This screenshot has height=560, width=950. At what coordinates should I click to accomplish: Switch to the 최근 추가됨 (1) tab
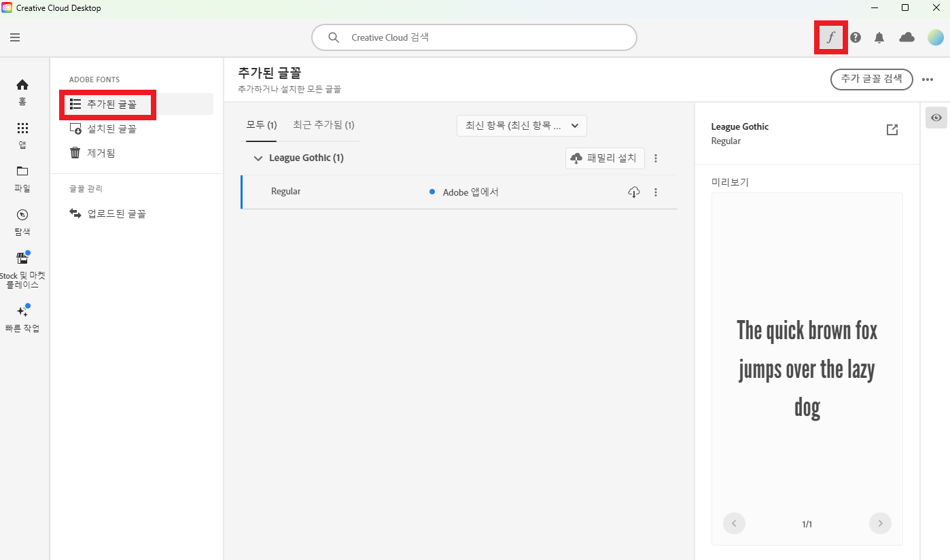pyautogui.click(x=323, y=125)
